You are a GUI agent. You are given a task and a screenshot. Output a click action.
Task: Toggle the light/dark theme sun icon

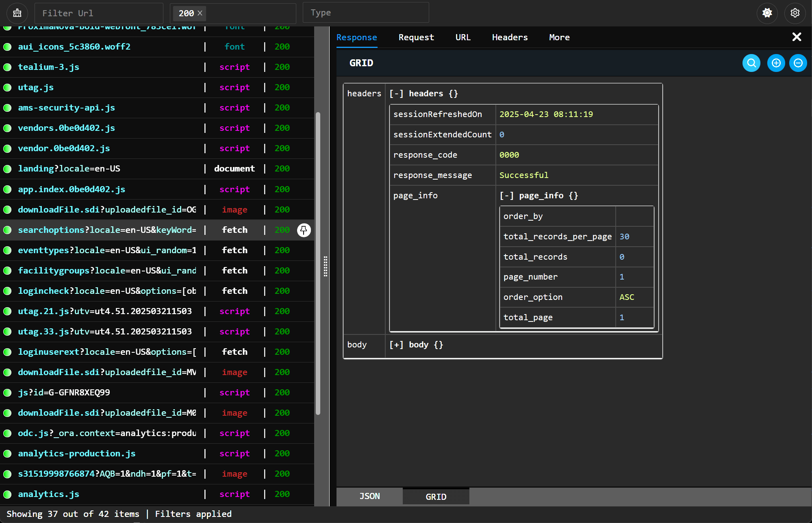767,13
